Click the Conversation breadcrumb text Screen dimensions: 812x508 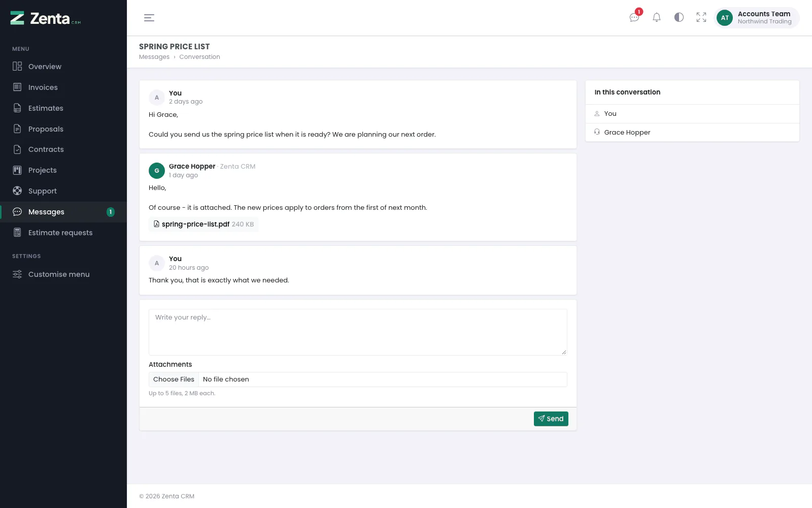[x=199, y=57]
